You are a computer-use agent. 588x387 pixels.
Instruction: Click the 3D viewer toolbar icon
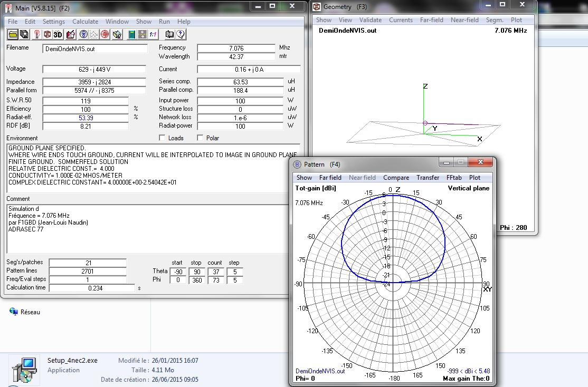58,34
